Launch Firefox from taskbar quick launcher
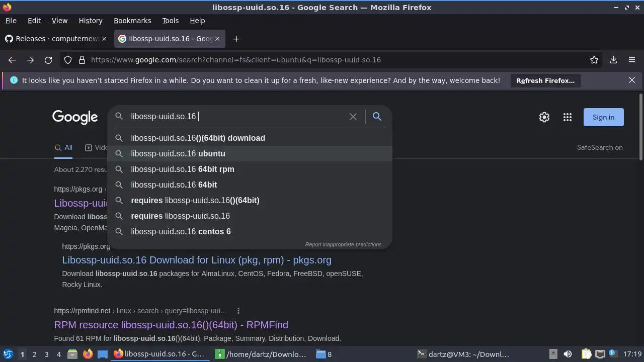The width and height of the screenshot is (644, 362). point(88,354)
